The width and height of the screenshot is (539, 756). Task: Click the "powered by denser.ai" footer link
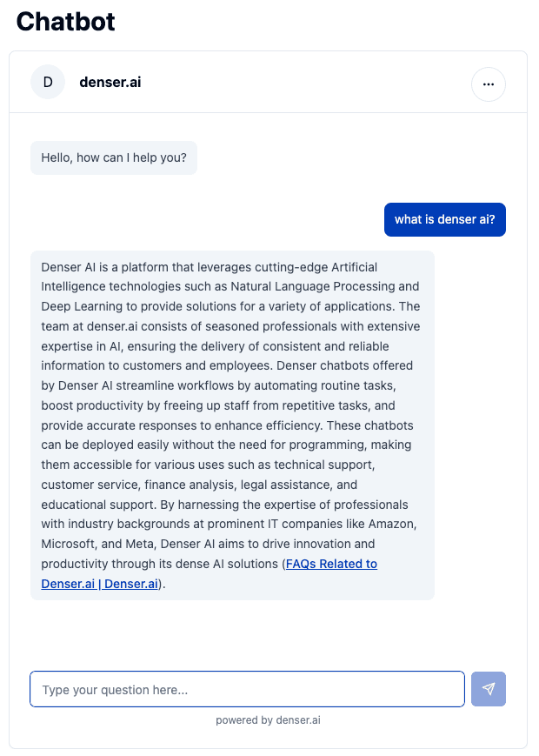(x=267, y=719)
